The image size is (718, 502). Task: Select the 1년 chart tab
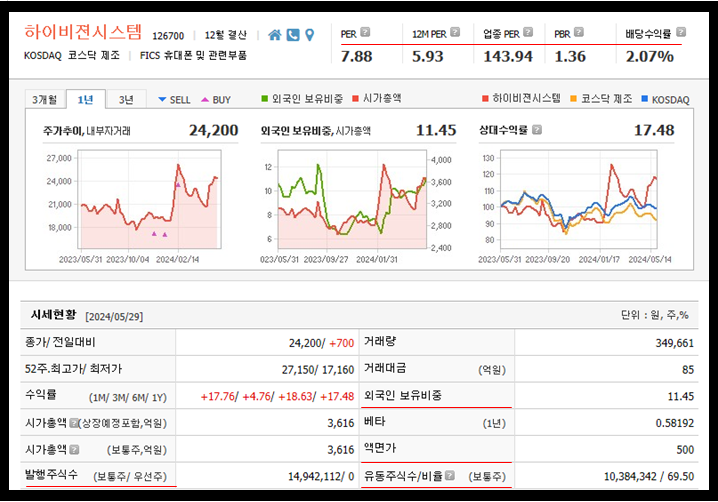point(86,99)
